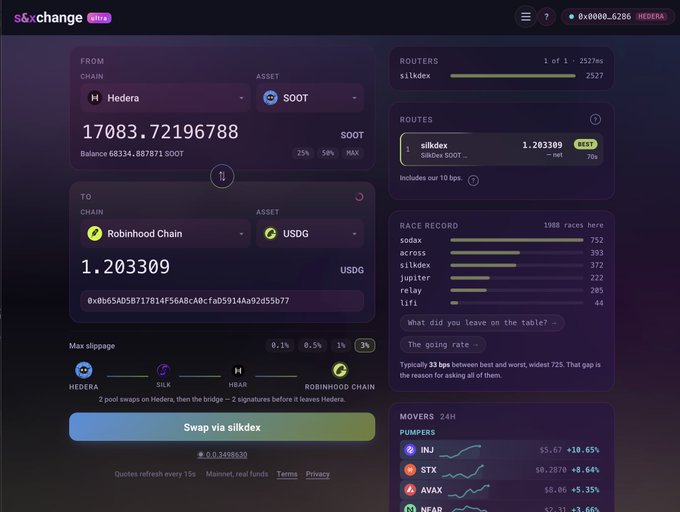The width and height of the screenshot is (680, 512).
Task: Click the silkdex router progress bar
Action: [513, 76]
